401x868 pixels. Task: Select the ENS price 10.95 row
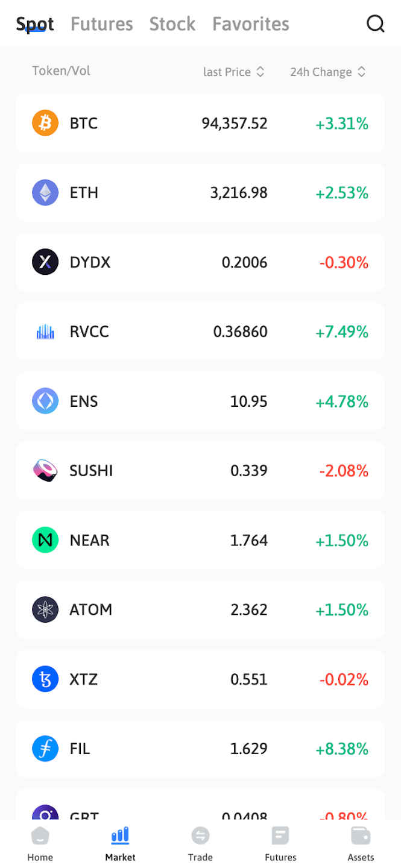point(200,401)
